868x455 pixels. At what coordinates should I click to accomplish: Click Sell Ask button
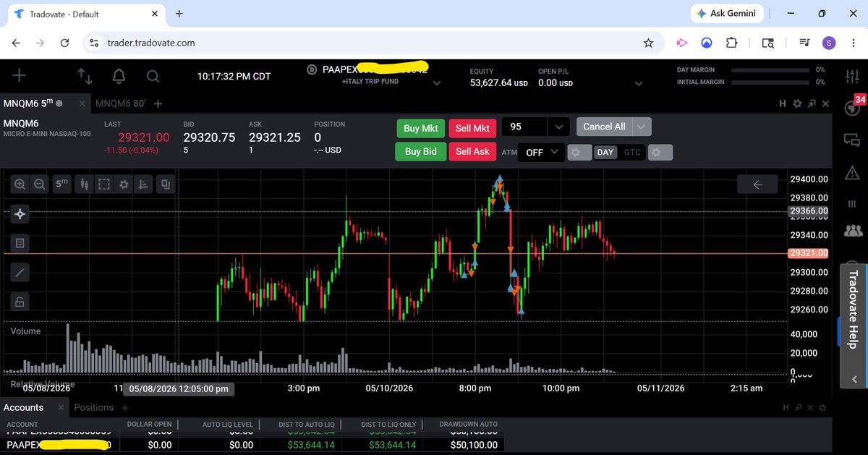(x=472, y=151)
